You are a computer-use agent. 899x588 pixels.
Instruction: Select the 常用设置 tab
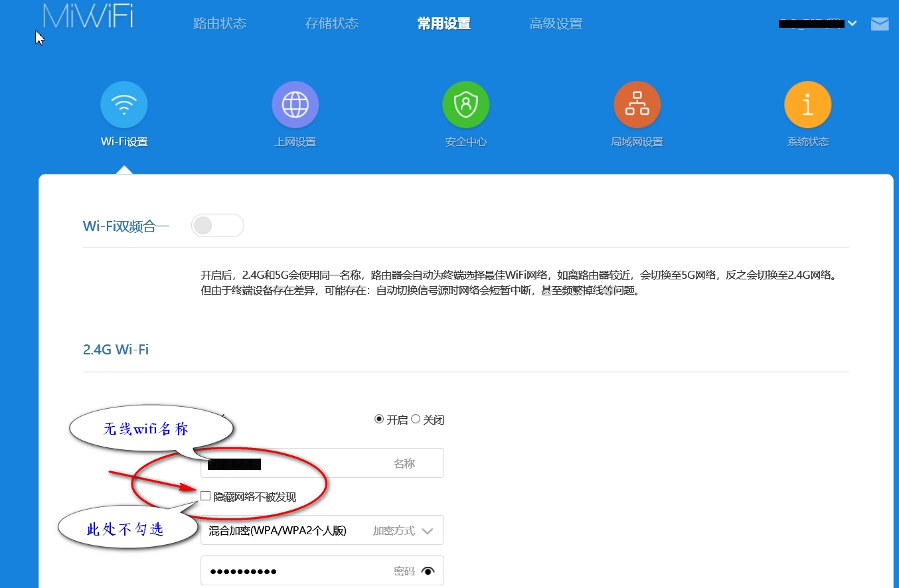click(x=444, y=24)
